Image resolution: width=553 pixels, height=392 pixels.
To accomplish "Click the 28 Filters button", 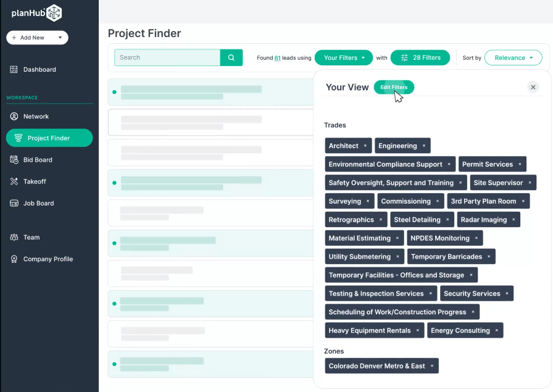I will [420, 57].
